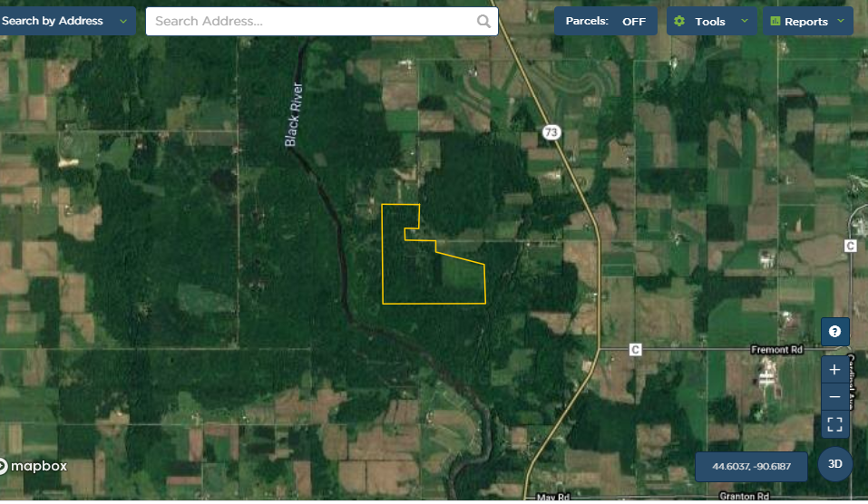The width and height of the screenshot is (868, 504).
Task: Open the Reports menu
Action: coord(807,21)
